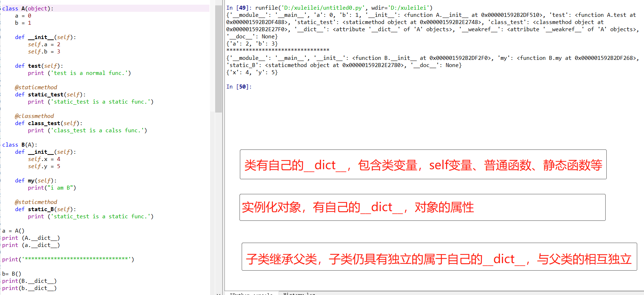Click the 'print(B.__dict__)' line

point(29,281)
